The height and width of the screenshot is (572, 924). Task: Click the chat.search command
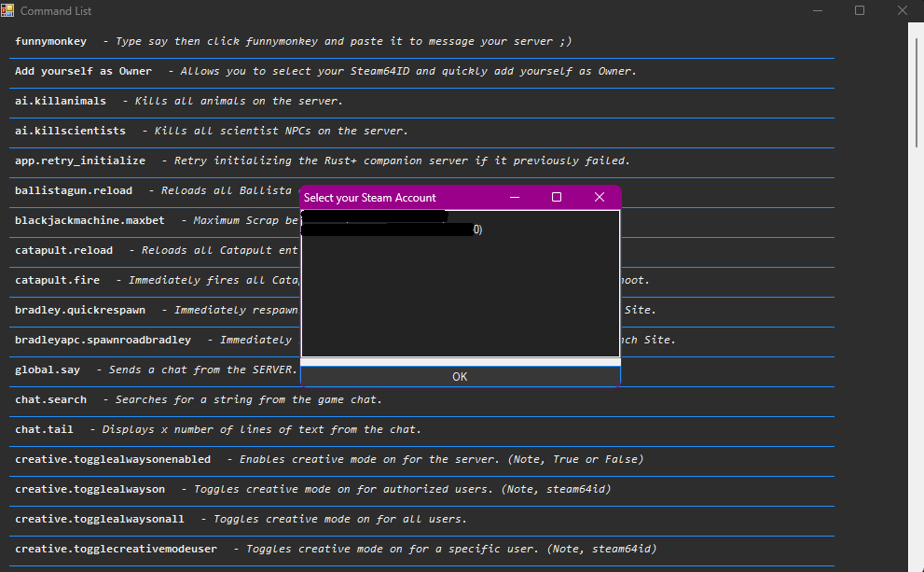click(x=50, y=399)
